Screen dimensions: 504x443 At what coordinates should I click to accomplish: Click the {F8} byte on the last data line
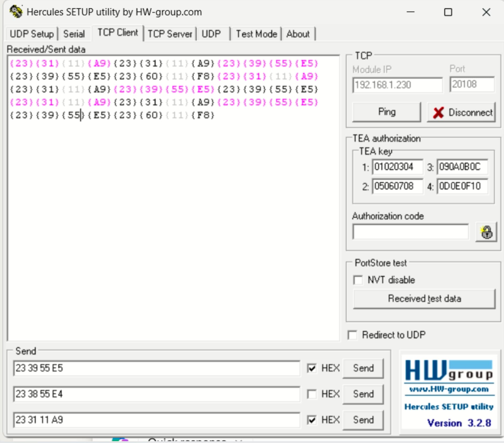coord(203,115)
